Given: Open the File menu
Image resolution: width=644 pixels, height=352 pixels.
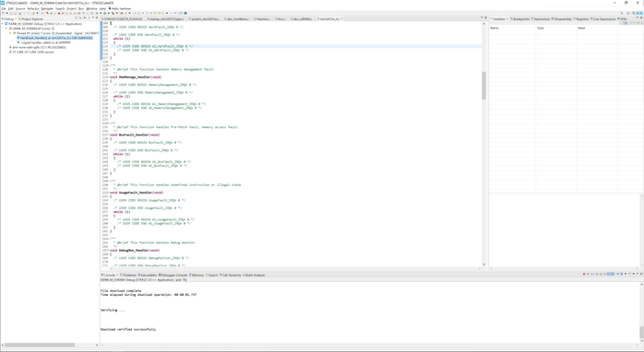Looking at the screenshot, I should [x=4, y=8].
